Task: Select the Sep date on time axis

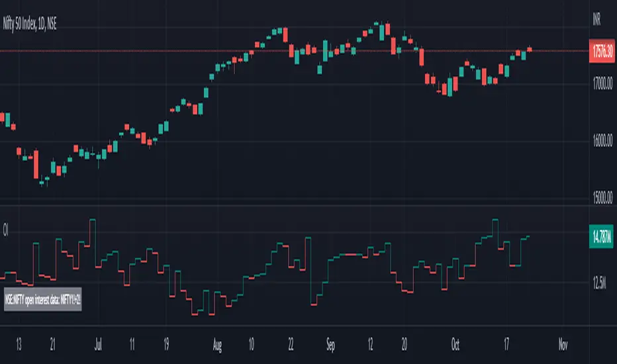Action: click(x=330, y=345)
